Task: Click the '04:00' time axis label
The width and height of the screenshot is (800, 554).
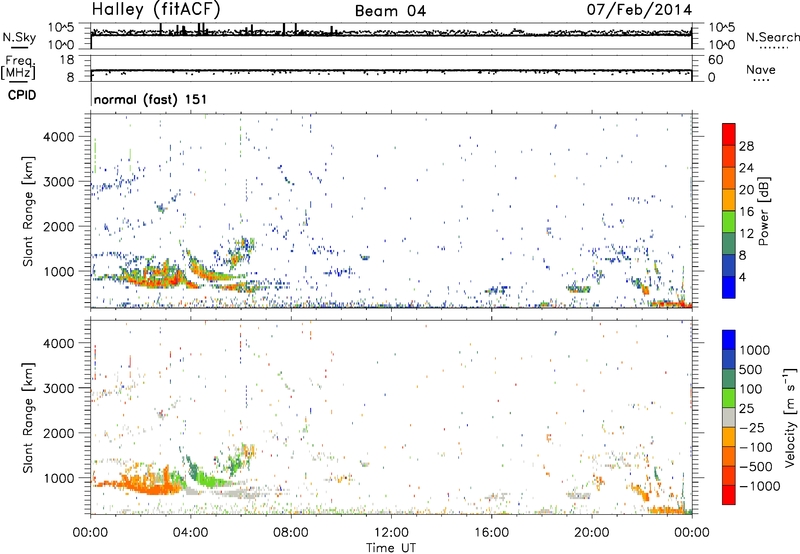Action: click(x=190, y=533)
